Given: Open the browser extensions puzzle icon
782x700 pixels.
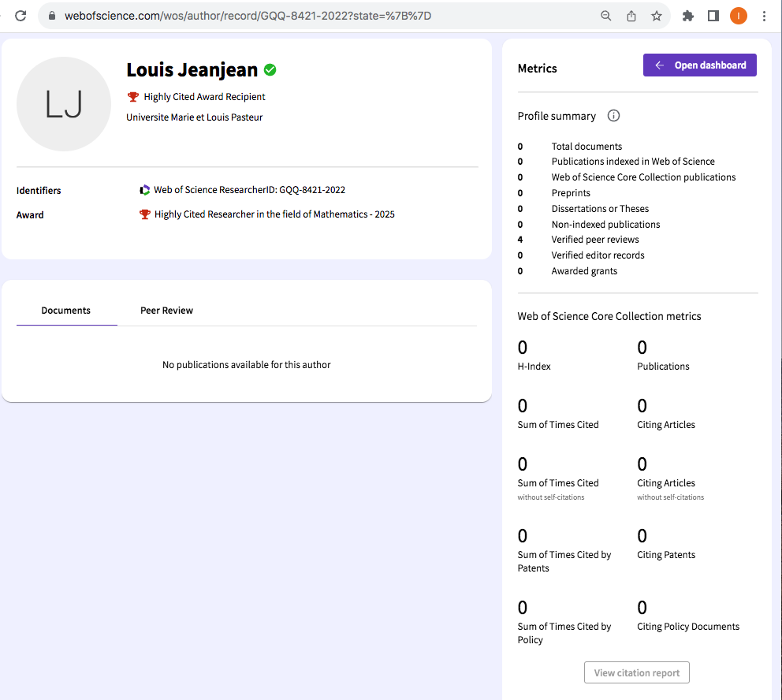Looking at the screenshot, I should click(688, 16).
